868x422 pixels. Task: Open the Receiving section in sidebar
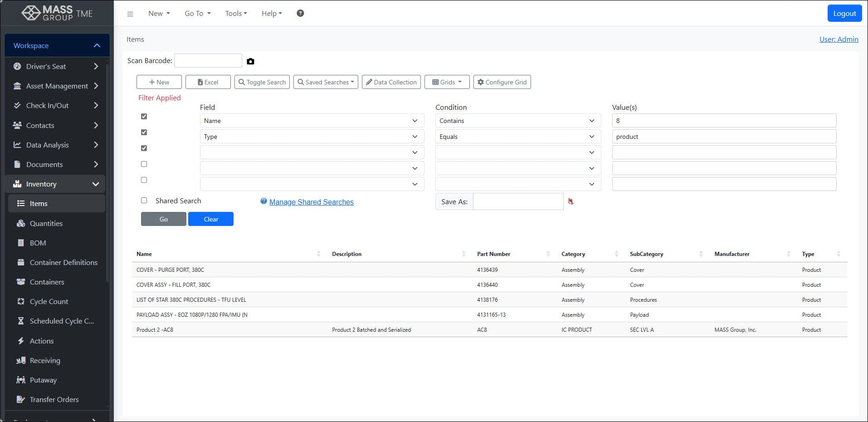click(45, 360)
